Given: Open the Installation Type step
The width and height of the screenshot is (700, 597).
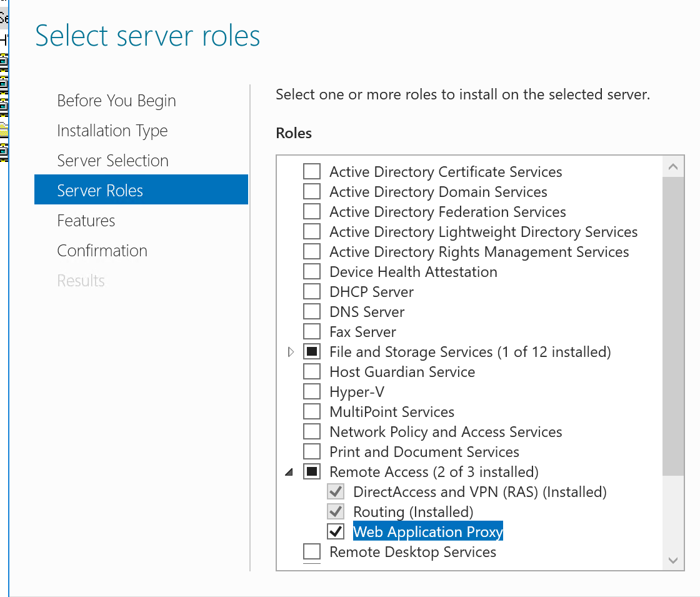Looking at the screenshot, I should [x=112, y=131].
